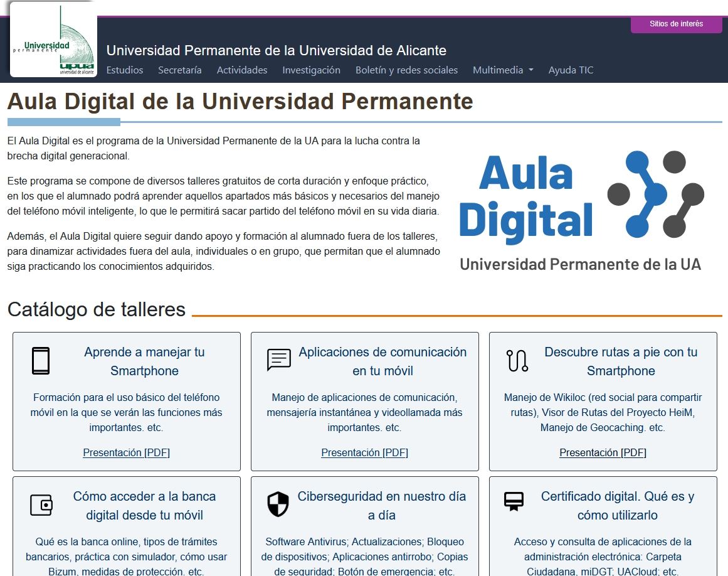Viewport: 728px width, 576px height.
Task: Click the route icon for walking routes workshop
Action: pyautogui.click(x=517, y=360)
